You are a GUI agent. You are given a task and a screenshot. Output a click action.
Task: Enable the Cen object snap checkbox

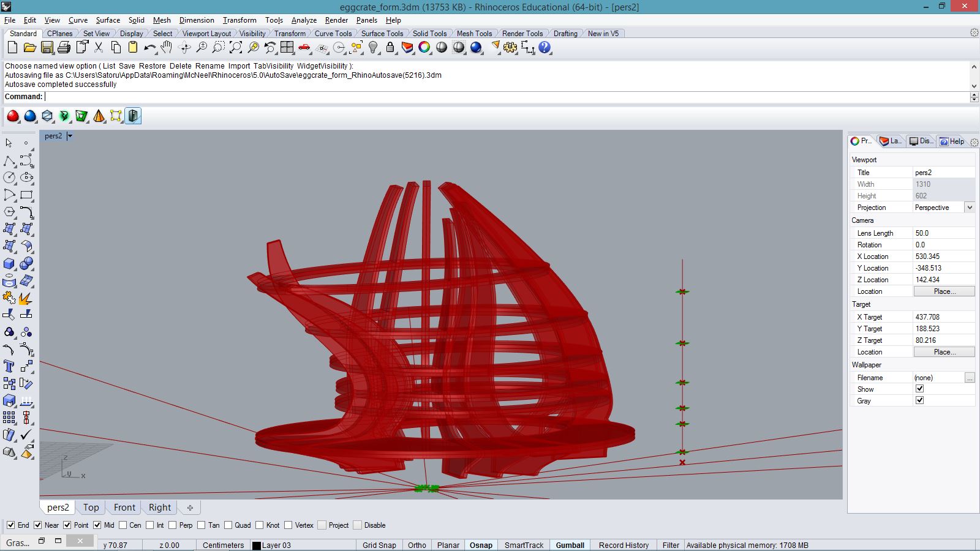click(123, 525)
